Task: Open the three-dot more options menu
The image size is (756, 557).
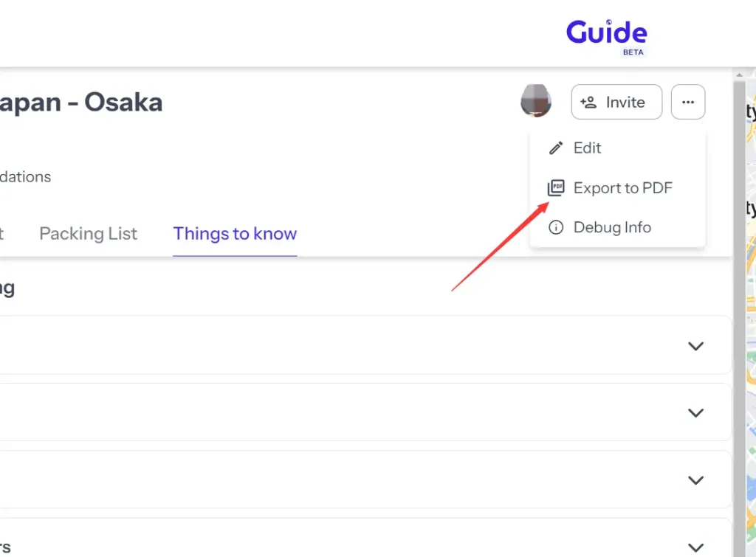Action: [x=688, y=102]
